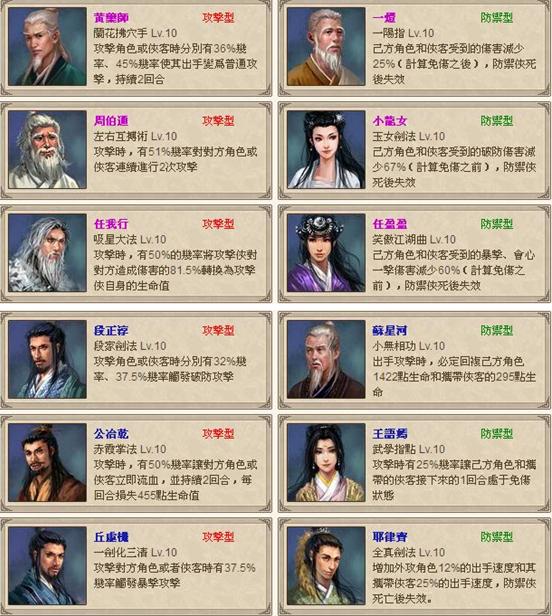Click the 任盈盈 portrait image
The height and width of the screenshot is (616, 552).
tap(326, 253)
